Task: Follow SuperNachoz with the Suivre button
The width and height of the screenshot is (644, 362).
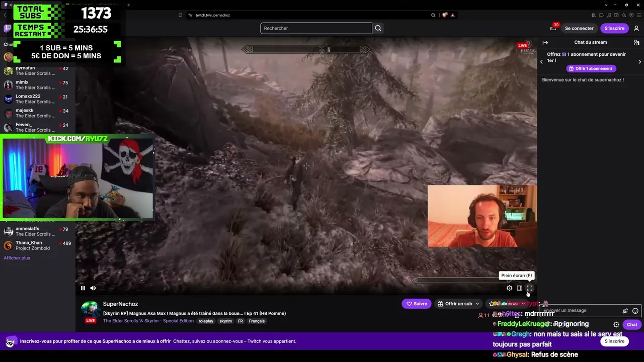Action: click(x=417, y=304)
